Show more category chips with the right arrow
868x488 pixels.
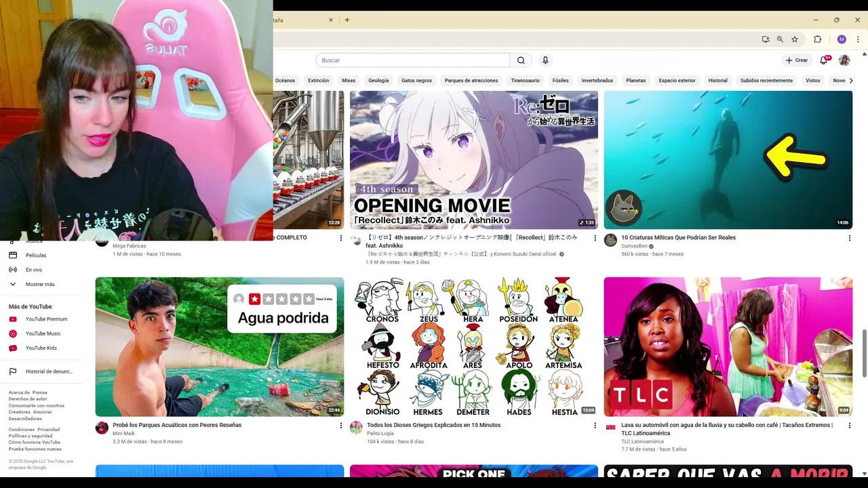[851, 81]
